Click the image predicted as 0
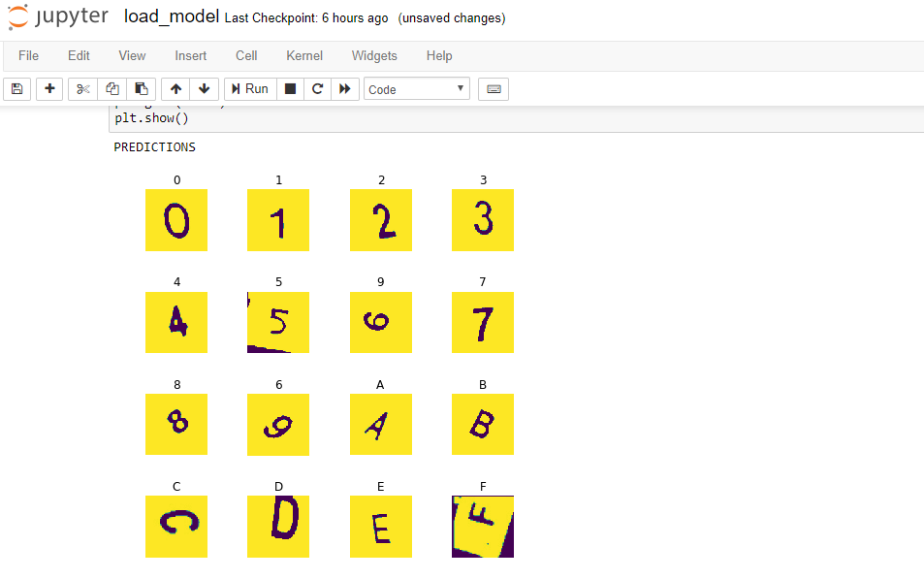Viewport: 924px width, 579px height. click(x=176, y=220)
